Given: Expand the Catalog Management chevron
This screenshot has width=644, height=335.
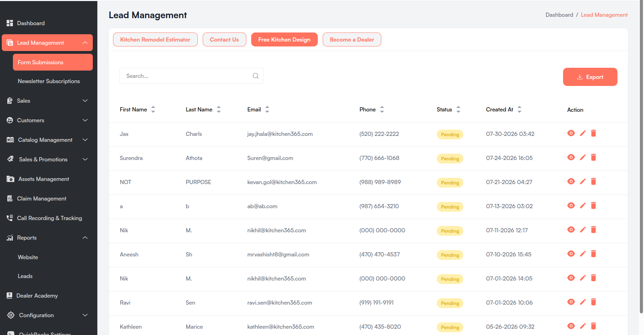Looking at the screenshot, I should [x=85, y=140].
